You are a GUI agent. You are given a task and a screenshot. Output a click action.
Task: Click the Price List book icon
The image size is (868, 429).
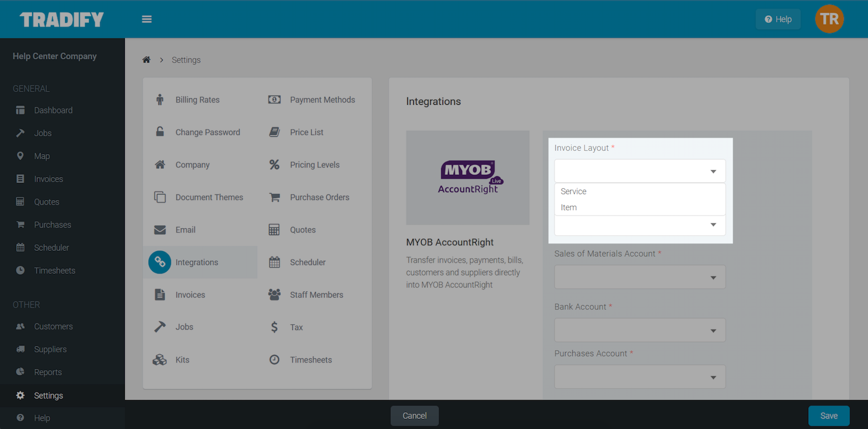click(274, 132)
